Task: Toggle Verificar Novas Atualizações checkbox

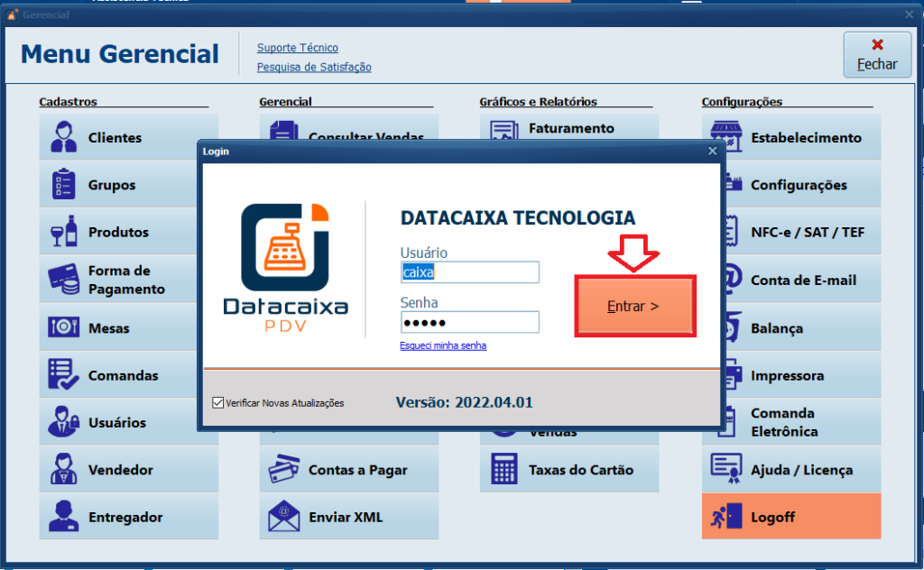Action: click(217, 403)
